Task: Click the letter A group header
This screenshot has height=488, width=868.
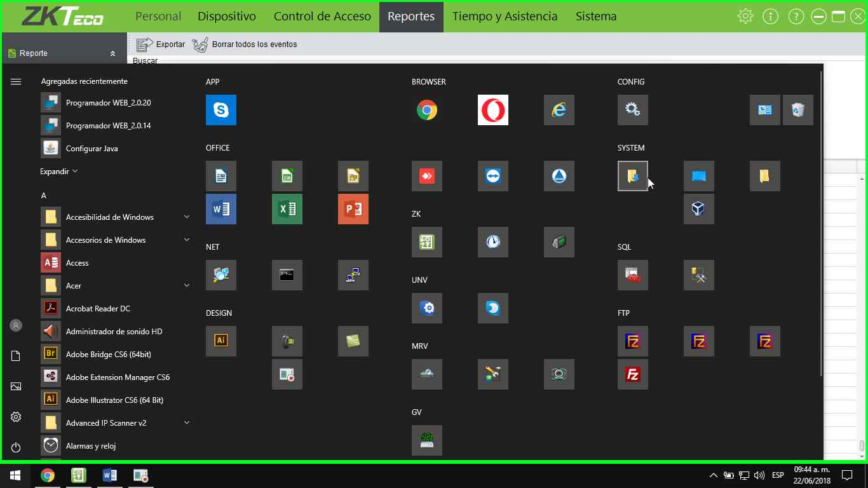Action: pyautogui.click(x=44, y=196)
